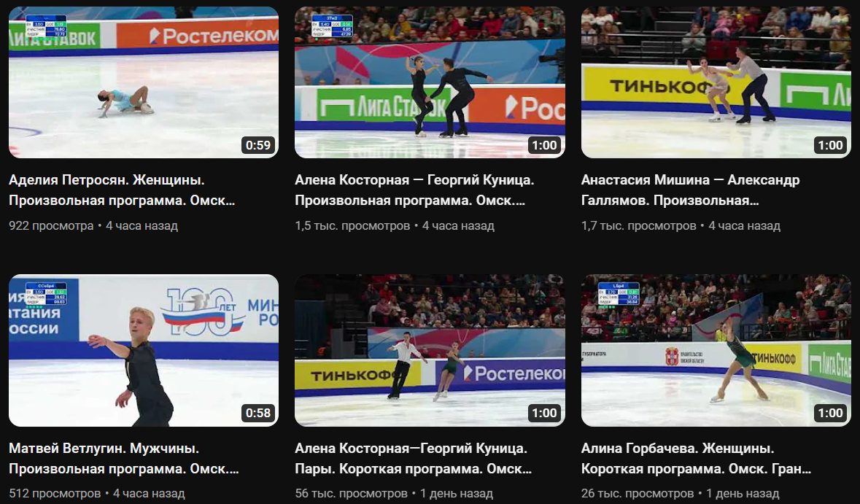Open the Алина Горбачева video thumbnail

tap(716, 350)
